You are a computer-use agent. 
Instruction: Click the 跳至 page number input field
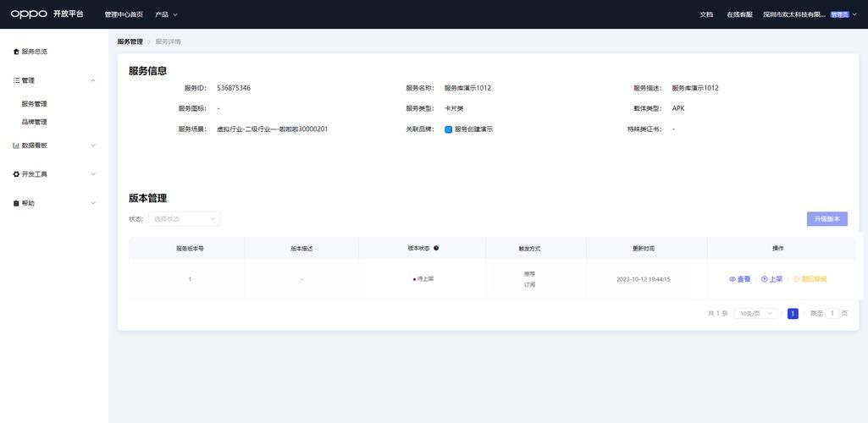tap(832, 313)
